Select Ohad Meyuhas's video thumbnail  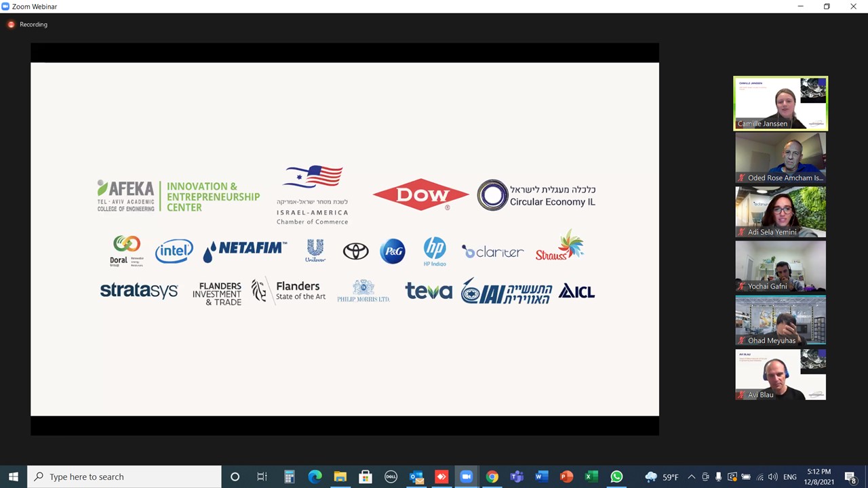(781, 320)
